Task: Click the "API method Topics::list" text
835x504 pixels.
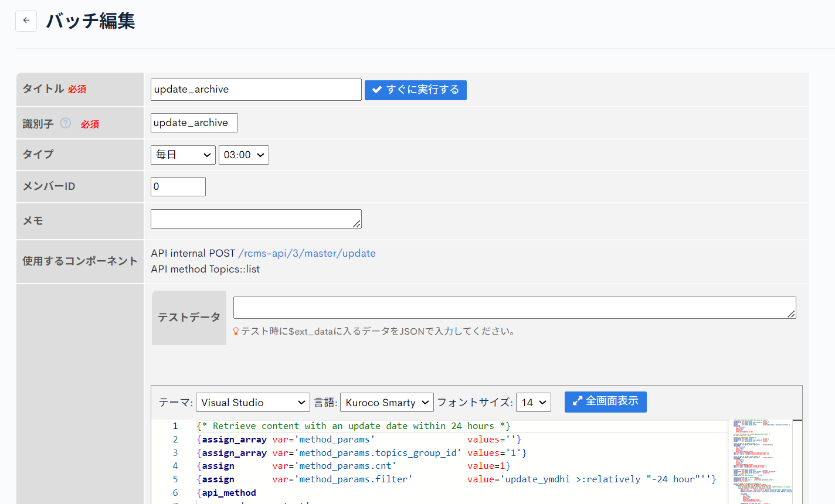Action: pos(205,269)
